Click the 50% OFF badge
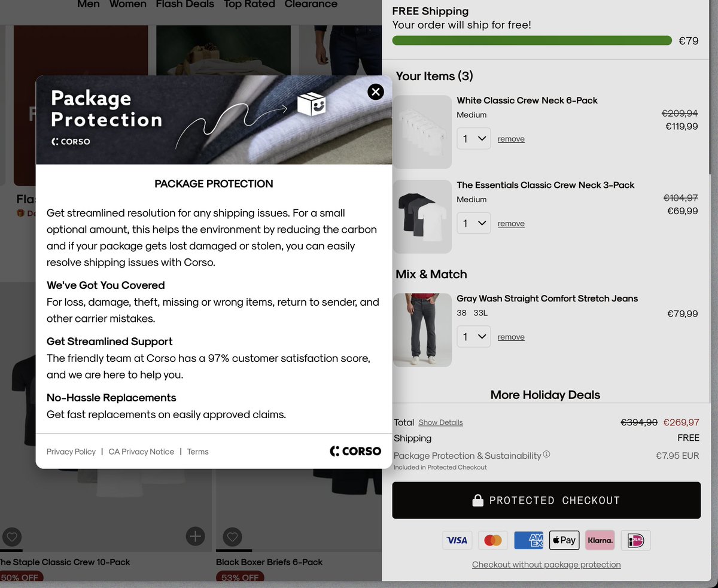The width and height of the screenshot is (718, 588). (21, 578)
